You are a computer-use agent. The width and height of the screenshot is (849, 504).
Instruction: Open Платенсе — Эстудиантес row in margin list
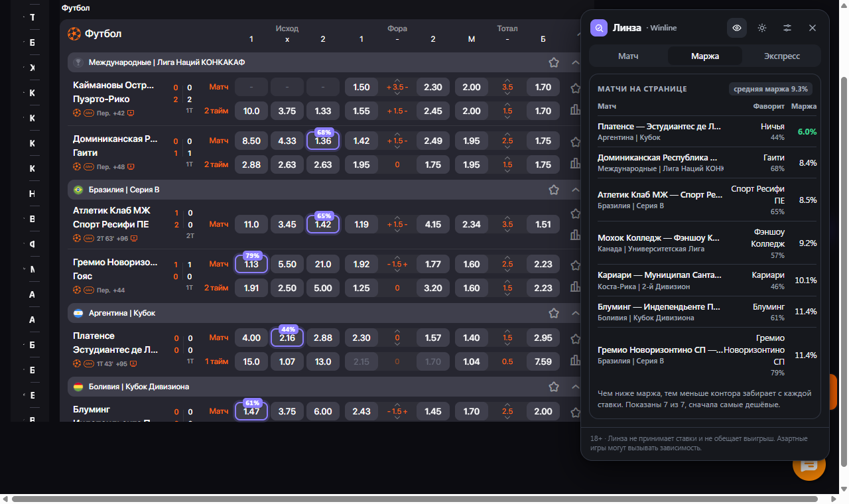click(x=707, y=131)
